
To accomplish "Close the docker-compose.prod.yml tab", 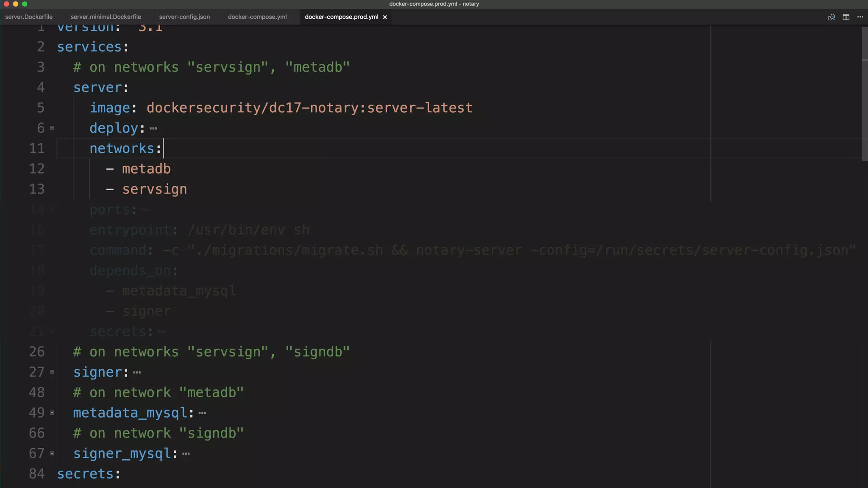I will click(385, 17).
